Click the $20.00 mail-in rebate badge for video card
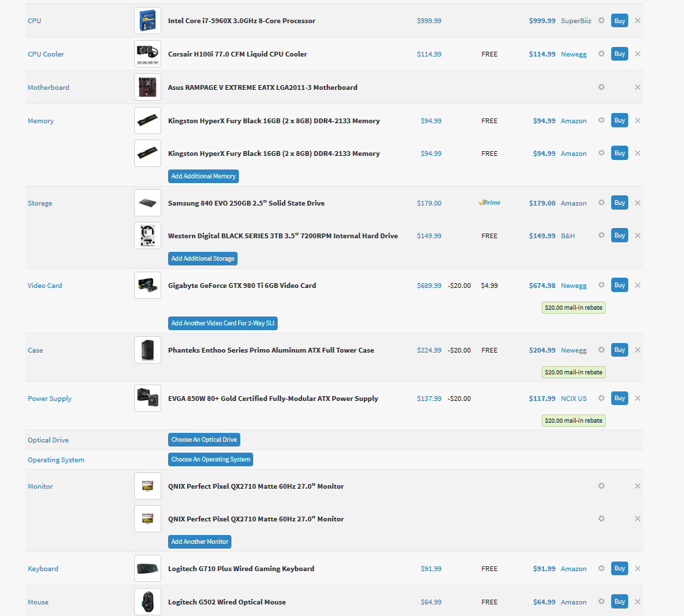 [x=573, y=307]
